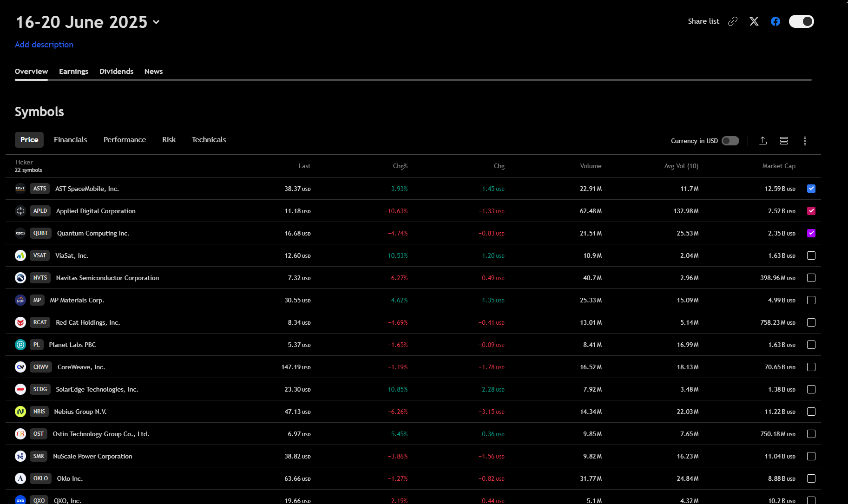Uncheck the APLD row checkbox

click(811, 211)
